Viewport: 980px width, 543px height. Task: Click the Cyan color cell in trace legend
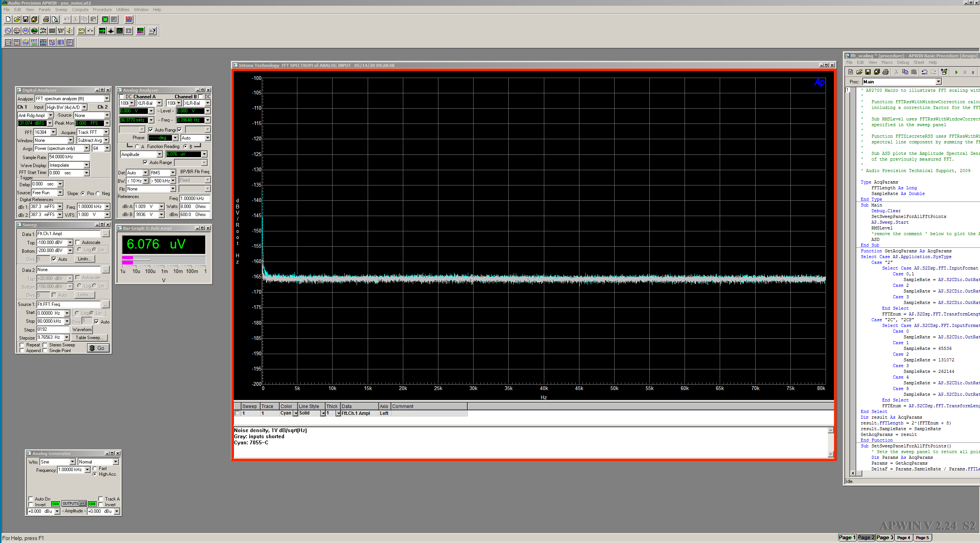(286, 413)
